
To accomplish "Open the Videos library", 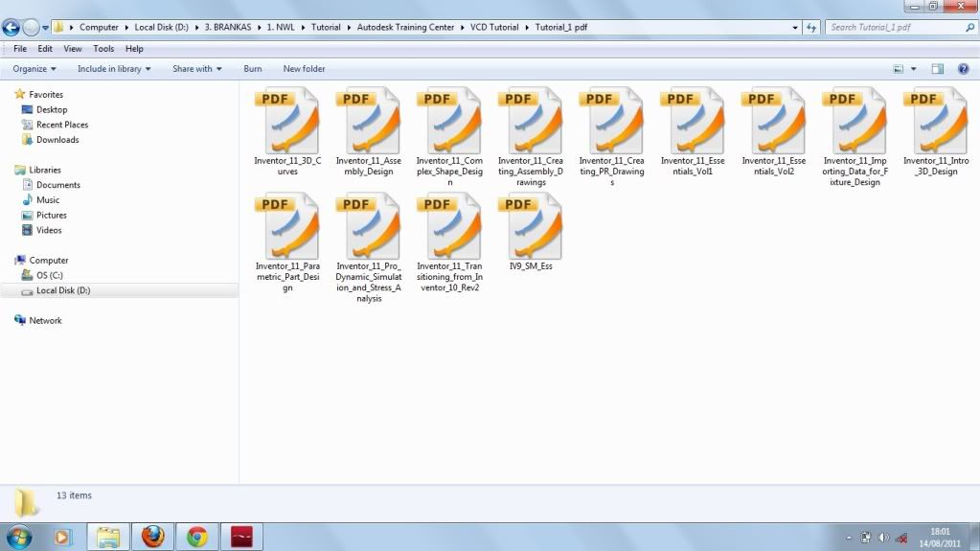I will [49, 230].
